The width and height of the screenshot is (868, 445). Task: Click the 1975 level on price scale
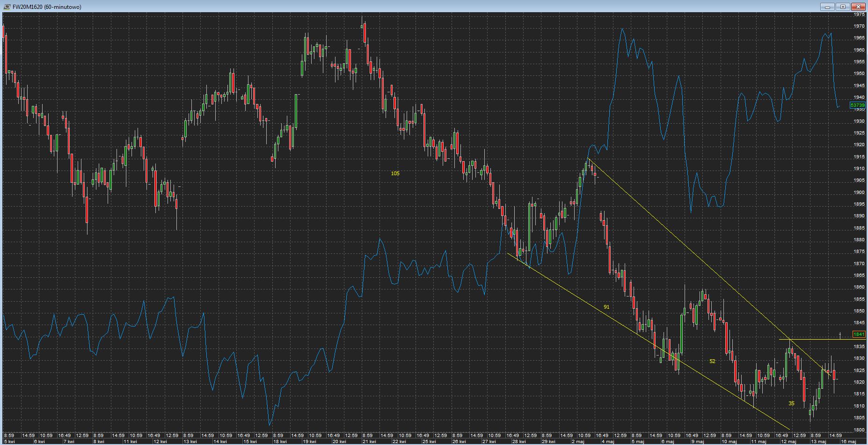[859, 15]
